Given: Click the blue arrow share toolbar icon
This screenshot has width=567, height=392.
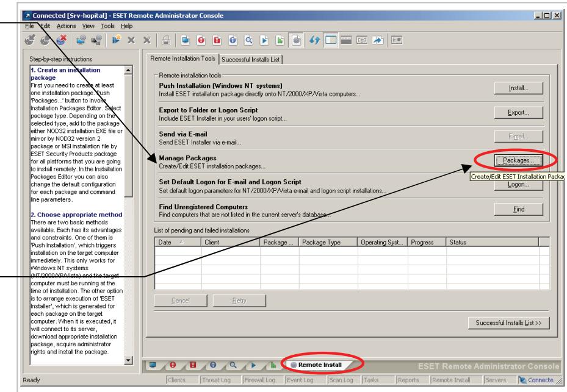Looking at the screenshot, I should tap(378, 40).
